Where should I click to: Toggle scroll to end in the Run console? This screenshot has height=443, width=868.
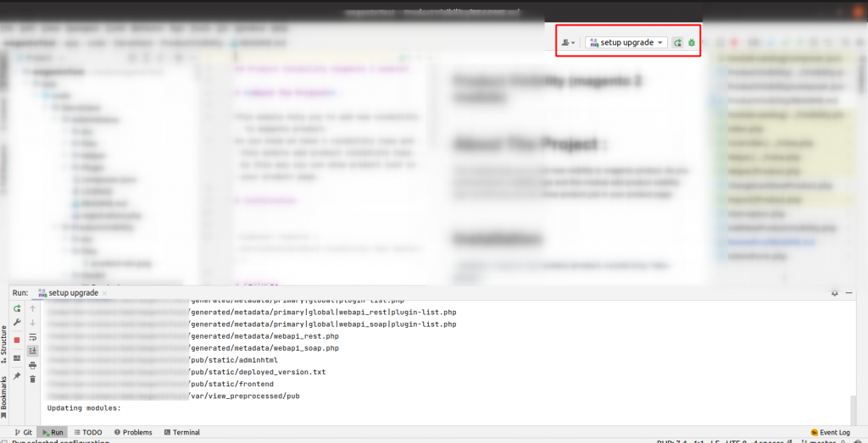(x=33, y=351)
